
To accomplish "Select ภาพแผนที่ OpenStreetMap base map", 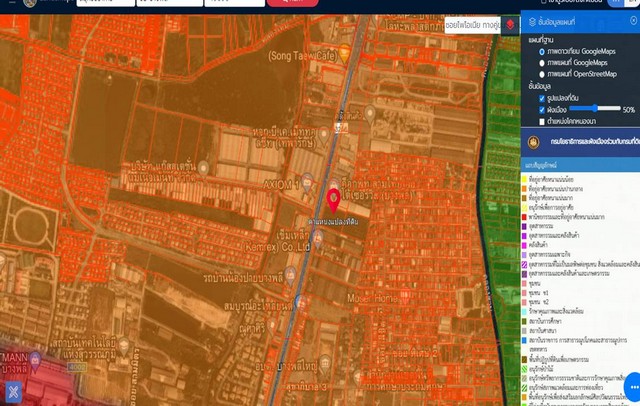I will pos(542,75).
